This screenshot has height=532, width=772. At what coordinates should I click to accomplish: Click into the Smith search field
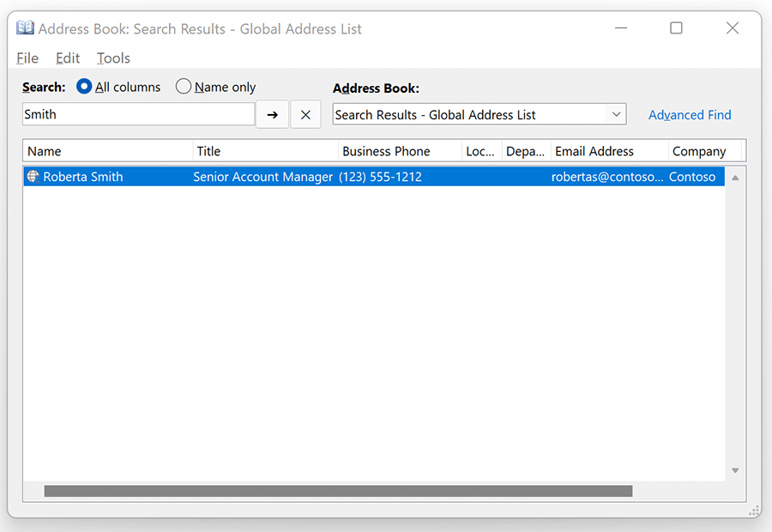click(138, 114)
